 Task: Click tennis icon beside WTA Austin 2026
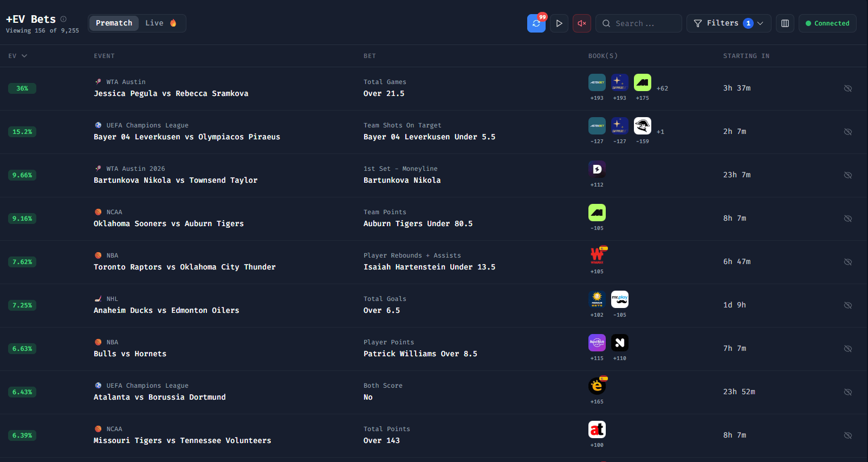98,169
